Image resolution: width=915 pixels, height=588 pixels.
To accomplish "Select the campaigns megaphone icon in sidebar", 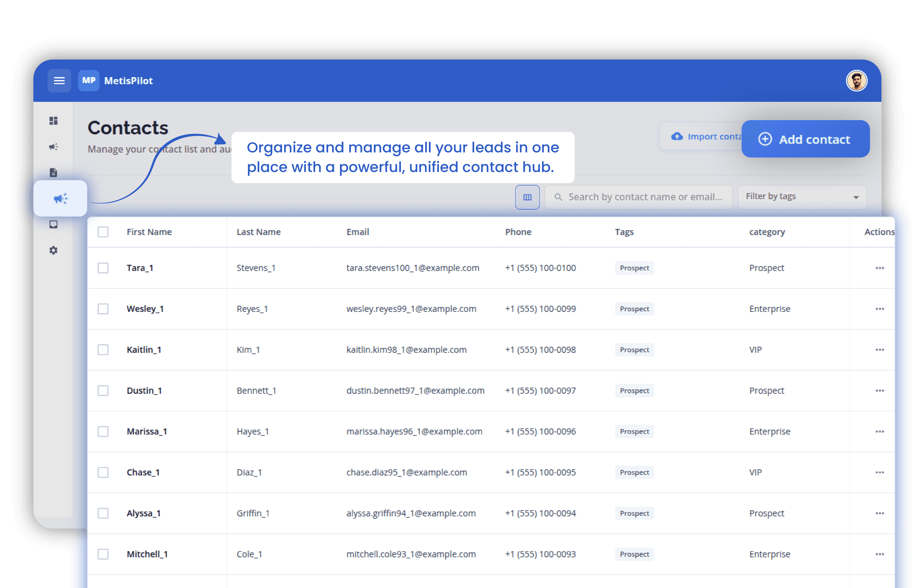I will (53, 147).
